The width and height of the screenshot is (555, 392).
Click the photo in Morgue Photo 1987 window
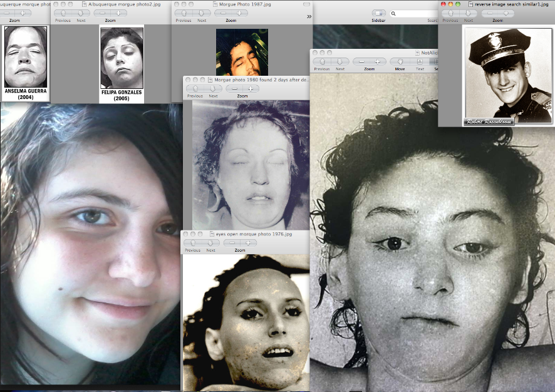coord(242,52)
